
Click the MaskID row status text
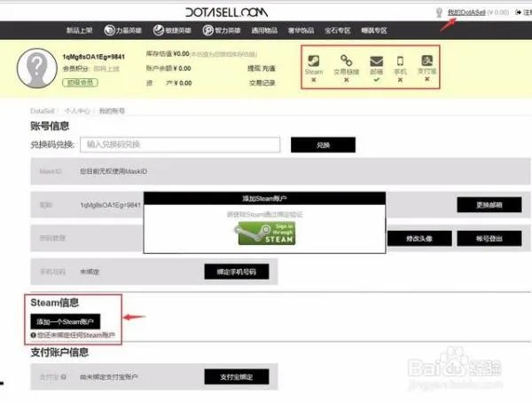(x=113, y=171)
